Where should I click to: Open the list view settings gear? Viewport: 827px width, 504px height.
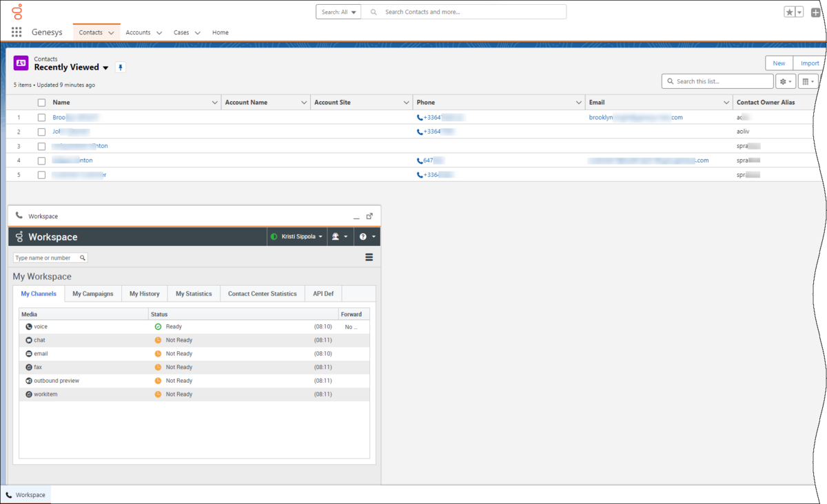[786, 81]
